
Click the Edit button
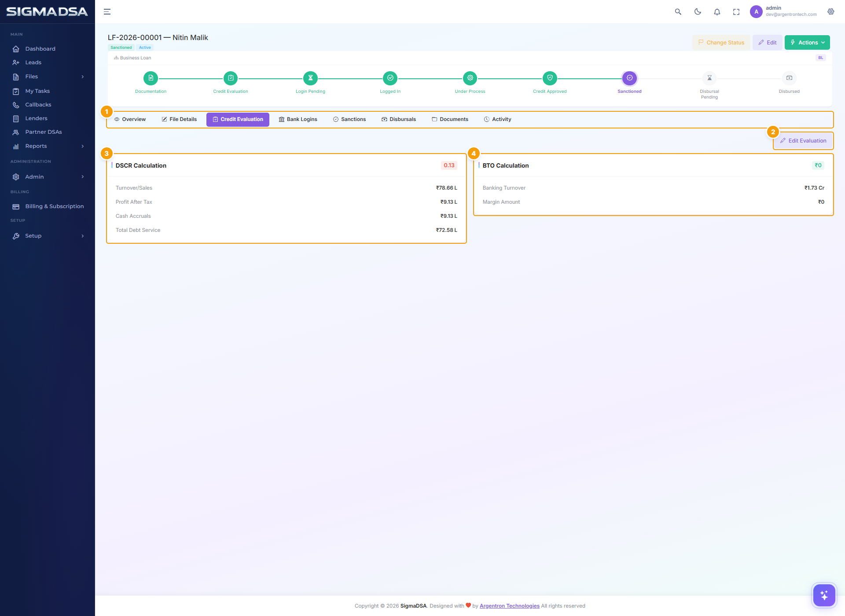768,43
